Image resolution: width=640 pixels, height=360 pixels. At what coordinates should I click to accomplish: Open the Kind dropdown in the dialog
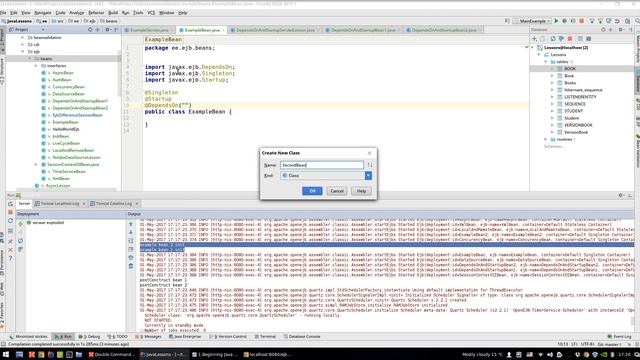368,176
